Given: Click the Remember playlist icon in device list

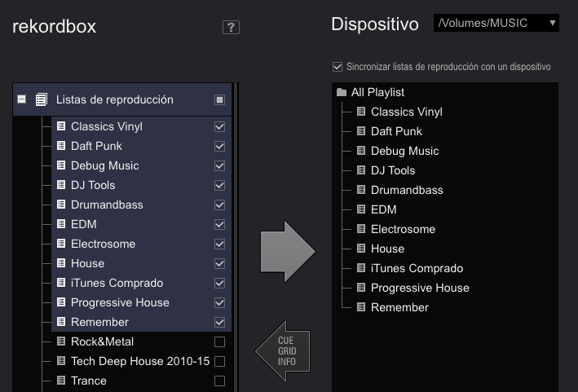Looking at the screenshot, I should (361, 307).
